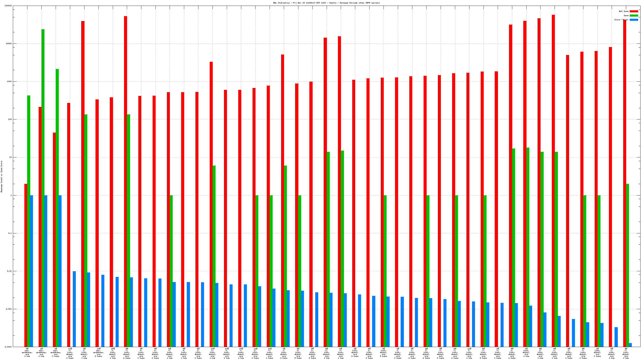Click the green Spam legend swatch
Image resolution: width=644 pixels, height=362 pixels.
633,15
